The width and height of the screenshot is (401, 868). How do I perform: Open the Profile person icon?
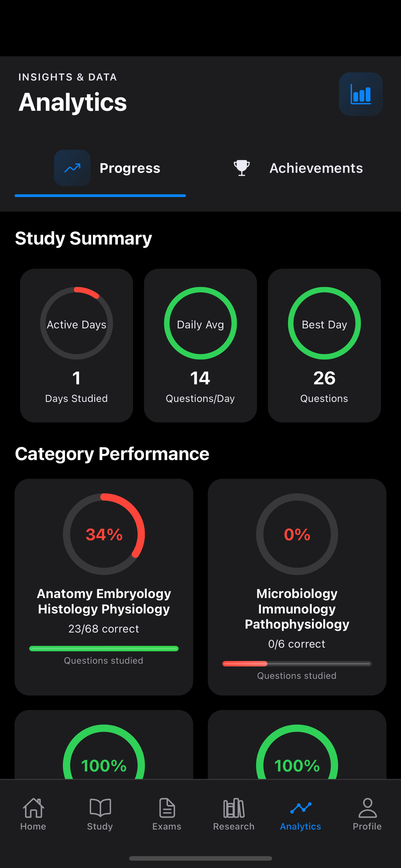tap(367, 808)
